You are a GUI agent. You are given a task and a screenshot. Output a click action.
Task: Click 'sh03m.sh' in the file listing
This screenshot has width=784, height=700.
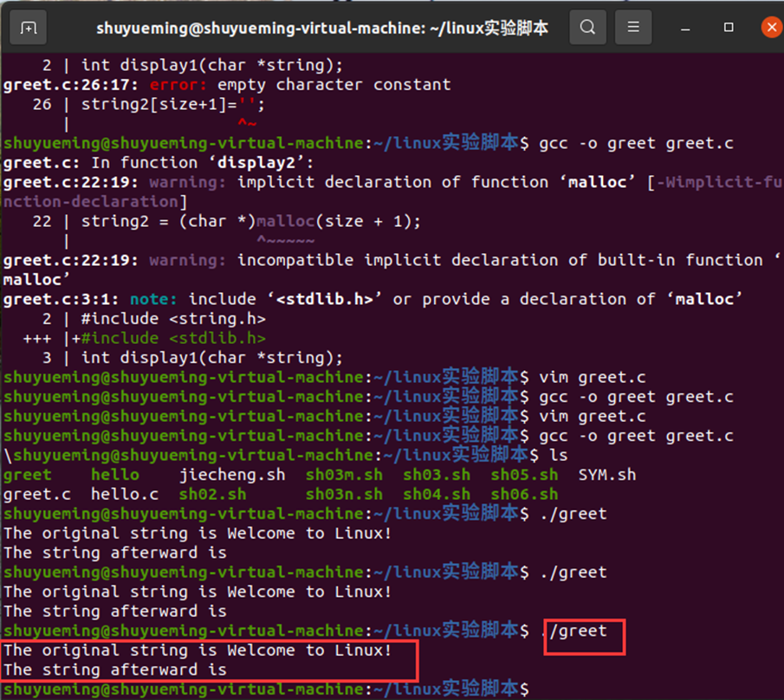(344, 475)
